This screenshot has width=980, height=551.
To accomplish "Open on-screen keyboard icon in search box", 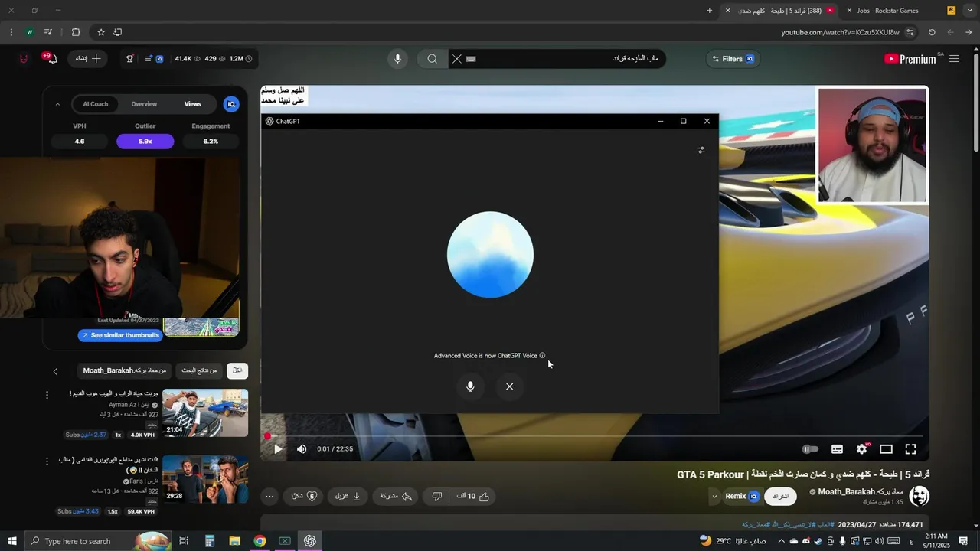I will (x=471, y=59).
